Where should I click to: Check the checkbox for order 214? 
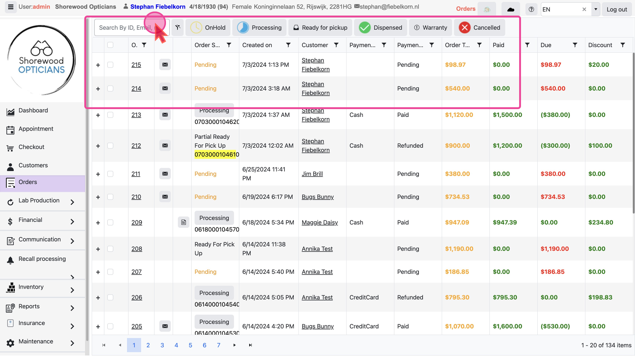pyautogui.click(x=110, y=89)
